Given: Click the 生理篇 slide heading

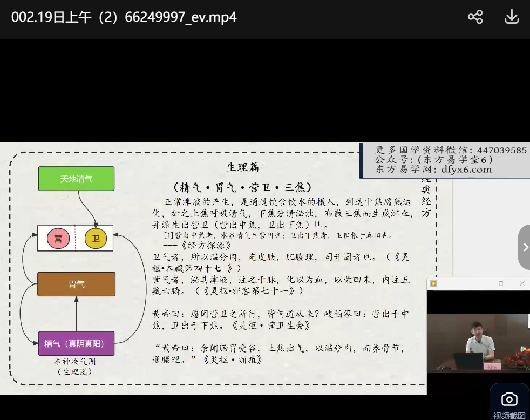Looking at the screenshot, I should click(x=242, y=167).
